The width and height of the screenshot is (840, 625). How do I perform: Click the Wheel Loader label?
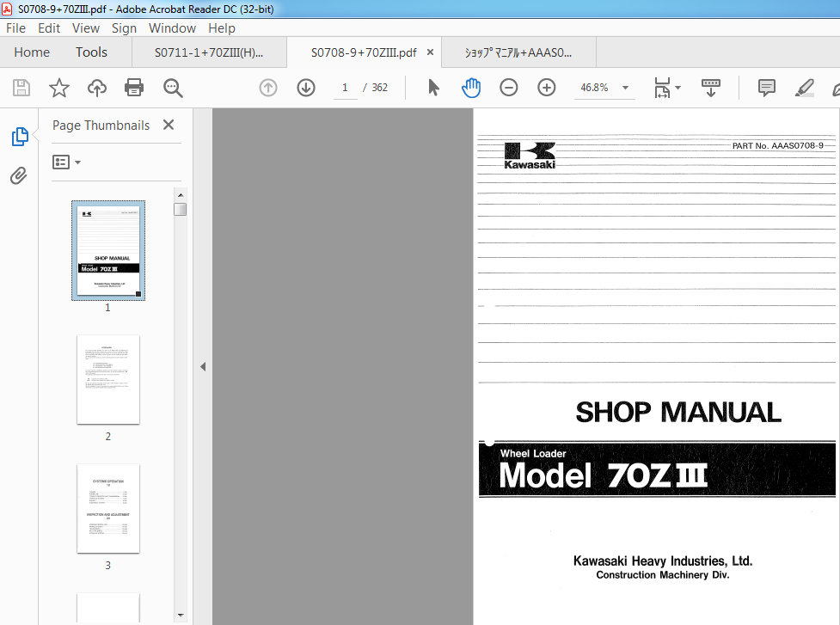coord(533,454)
